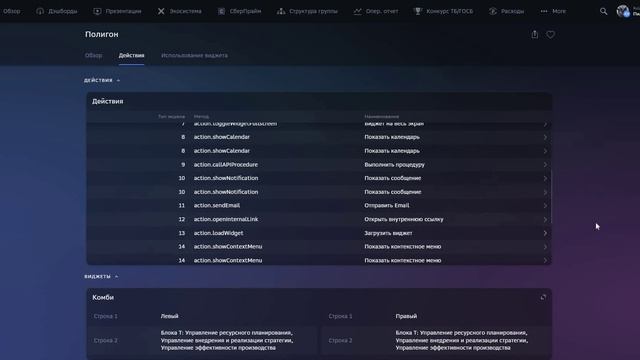Open the Конкурс ТБ/ГОСБ menu label
Screen dimensions: 640x360
click(449, 11)
